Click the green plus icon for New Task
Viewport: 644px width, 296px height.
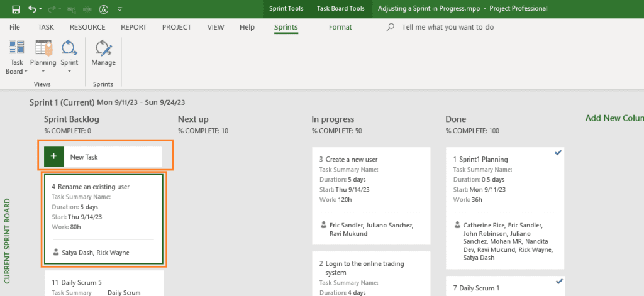pyautogui.click(x=54, y=157)
